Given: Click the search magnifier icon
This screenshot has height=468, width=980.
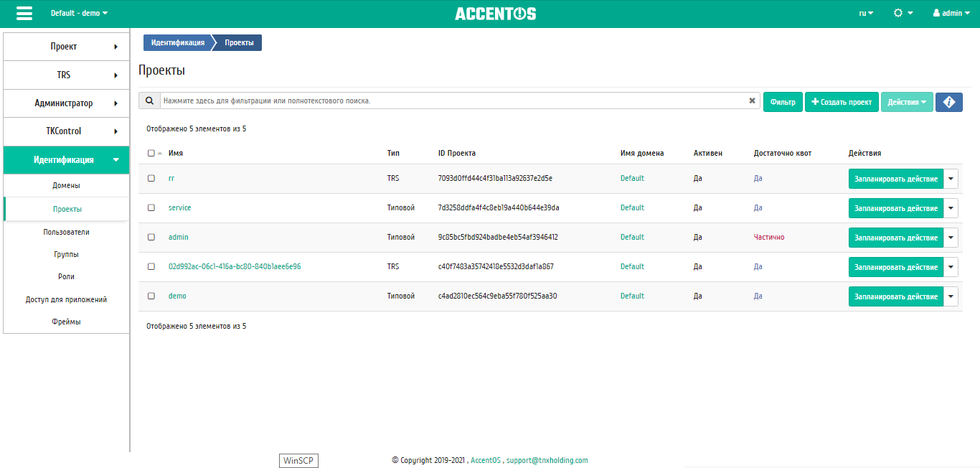Looking at the screenshot, I should click(x=149, y=101).
